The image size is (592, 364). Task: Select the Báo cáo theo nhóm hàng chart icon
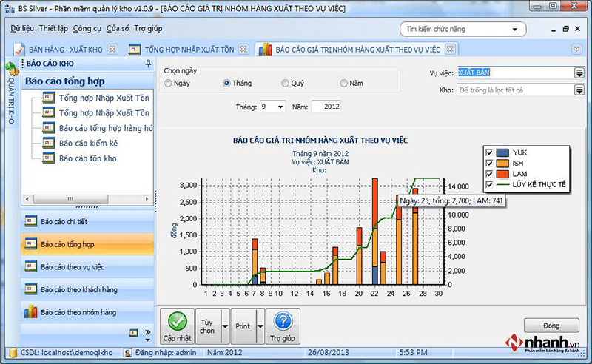coord(30,312)
